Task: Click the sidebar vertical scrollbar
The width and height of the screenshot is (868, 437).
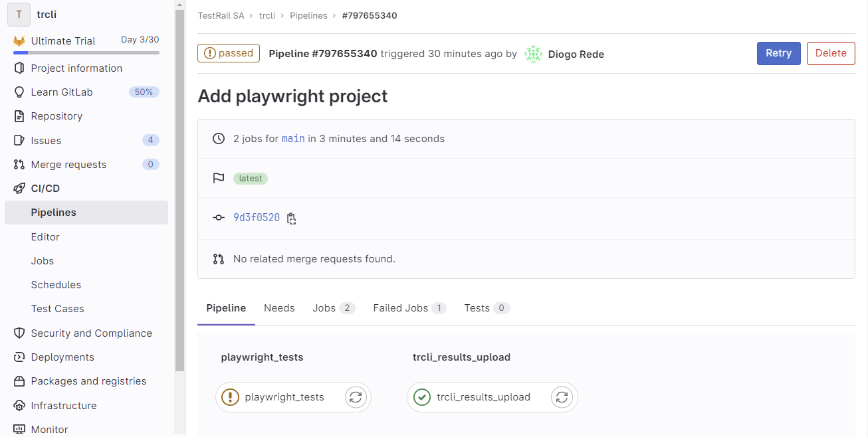Action: (x=179, y=199)
